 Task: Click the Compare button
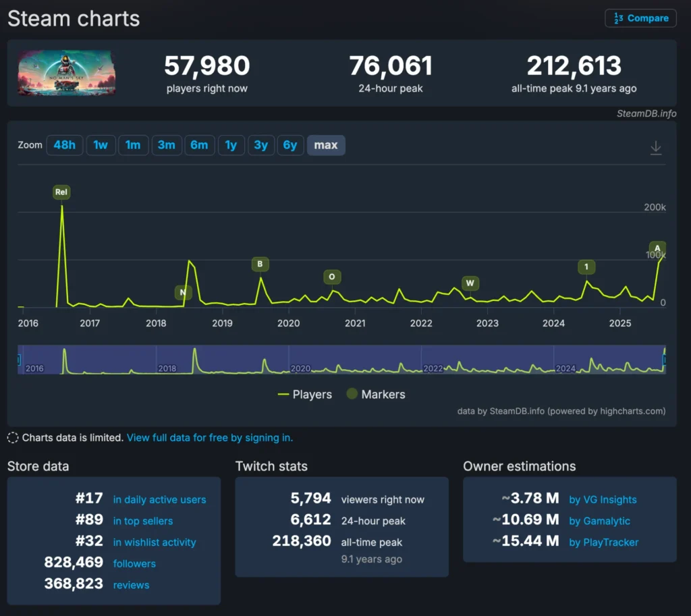(x=640, y=18)
